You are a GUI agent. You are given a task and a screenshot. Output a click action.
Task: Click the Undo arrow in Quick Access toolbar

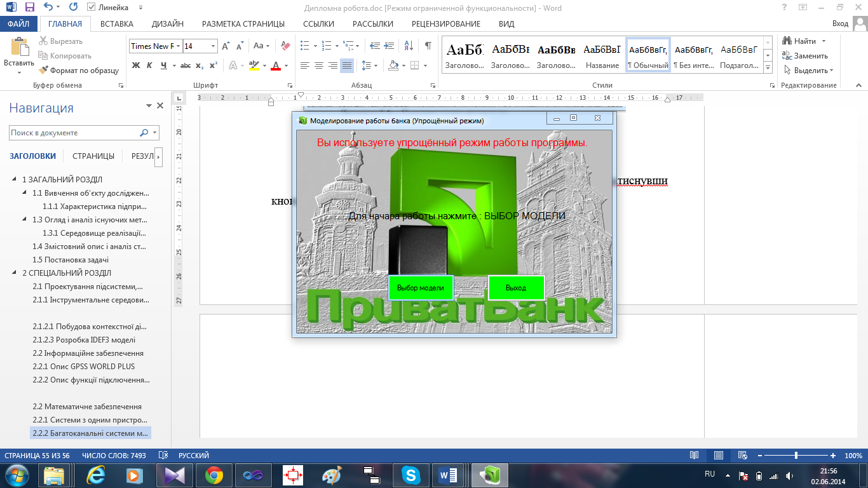point(48,8)
